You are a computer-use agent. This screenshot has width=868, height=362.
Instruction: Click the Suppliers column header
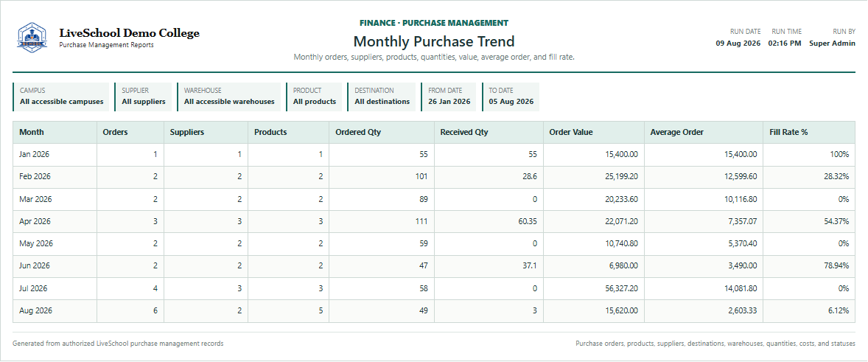pyautogui.click(x=206, y=132)
